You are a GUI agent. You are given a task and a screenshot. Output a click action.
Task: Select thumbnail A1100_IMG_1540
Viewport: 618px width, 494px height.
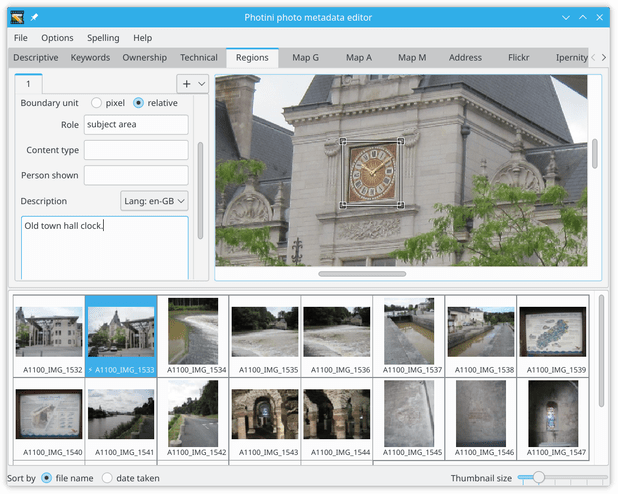49,419
